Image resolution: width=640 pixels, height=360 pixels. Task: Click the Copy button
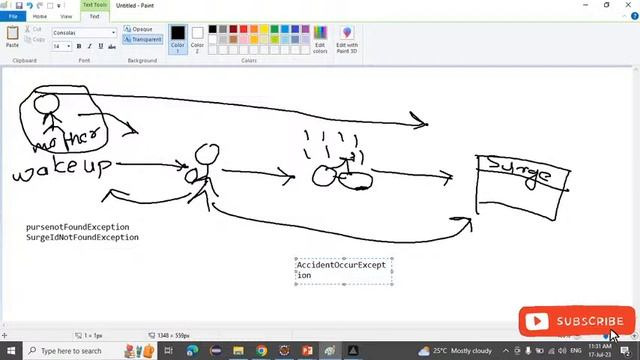pyautogui.click(x=35, y=40)
